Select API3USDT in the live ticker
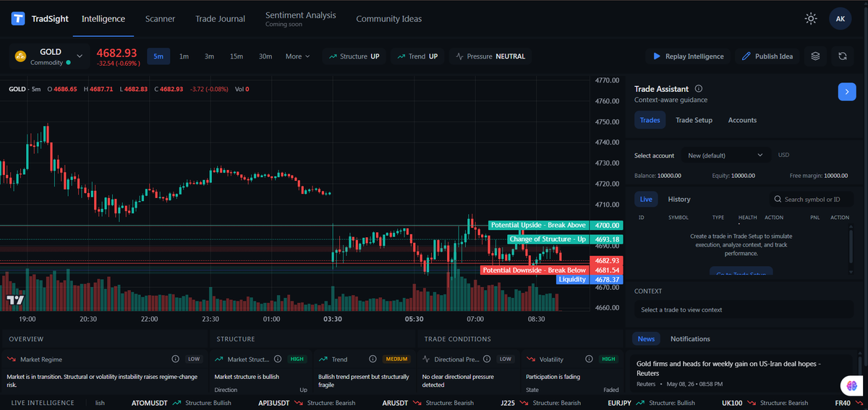868x410 pixels. (x=275, y=403)
